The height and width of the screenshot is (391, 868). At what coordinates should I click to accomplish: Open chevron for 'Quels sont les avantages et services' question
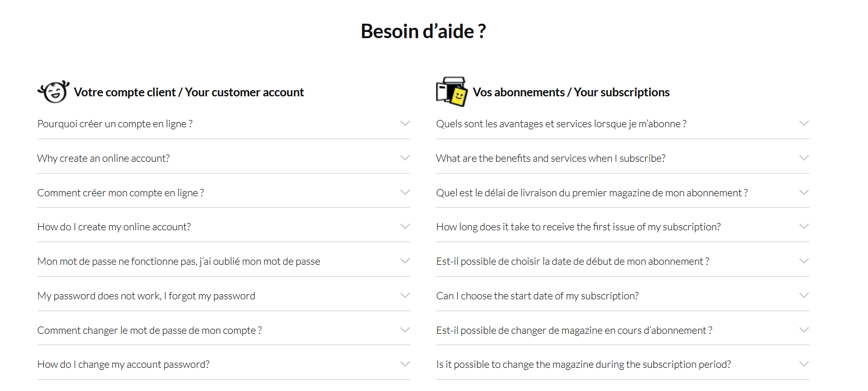click(804, 124)
